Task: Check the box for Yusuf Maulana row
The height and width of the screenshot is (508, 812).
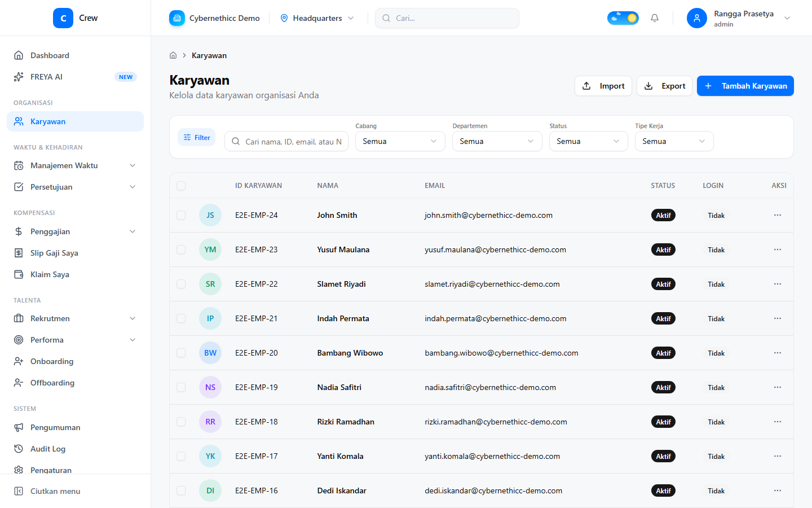Action: [x=181, y=249]
